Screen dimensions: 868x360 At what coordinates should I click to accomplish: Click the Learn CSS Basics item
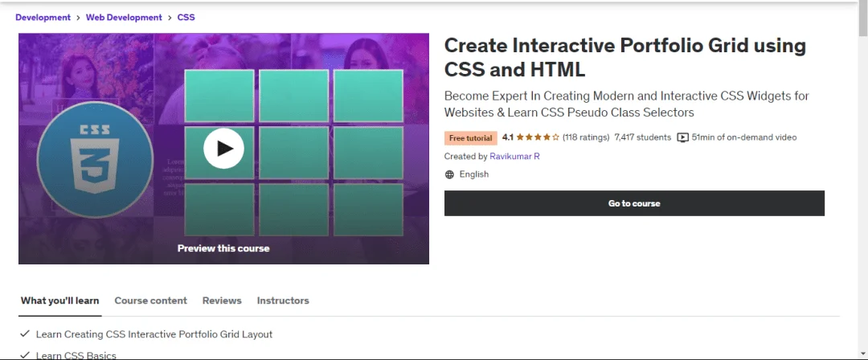tap(76, 355)
